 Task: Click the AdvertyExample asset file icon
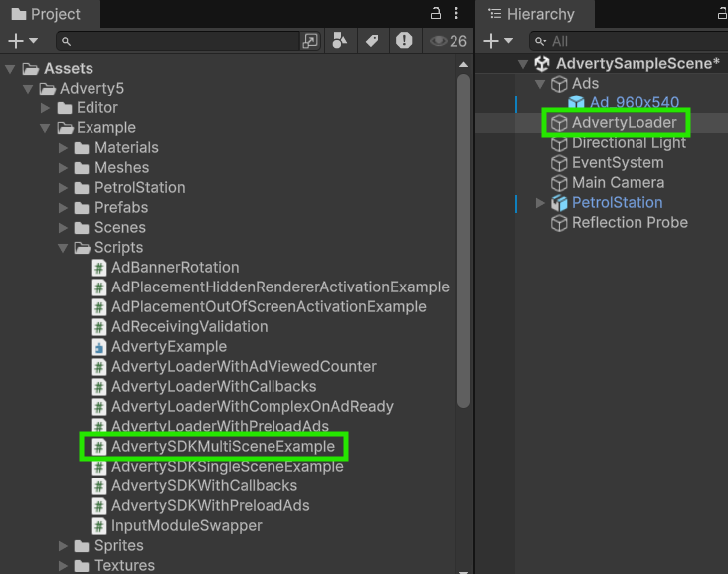(99, 347)
